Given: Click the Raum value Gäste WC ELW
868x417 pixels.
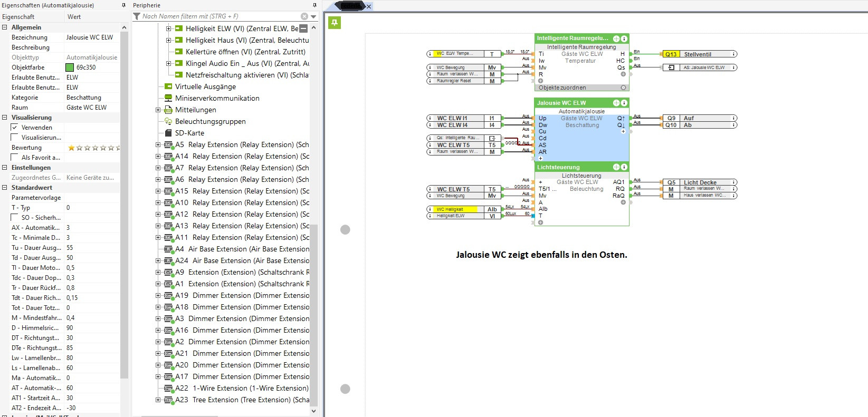Looking at the screenshot, I should pos(87,108).
